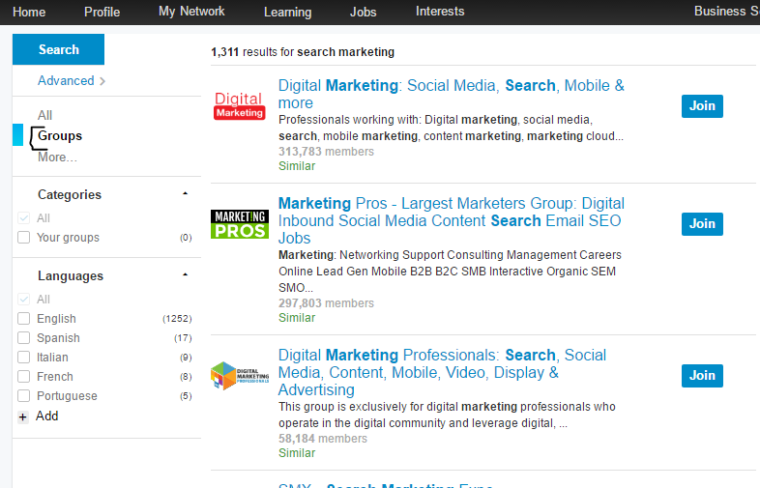Click the 313,783 members count
Screen dimensions: 760x488
(326, 152)
